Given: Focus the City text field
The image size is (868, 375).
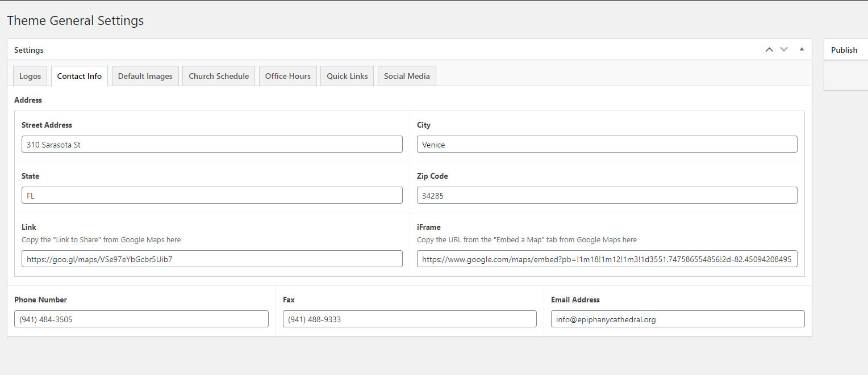Looking at the screenshot, I should pyautogui.click(x=607, y=144).
